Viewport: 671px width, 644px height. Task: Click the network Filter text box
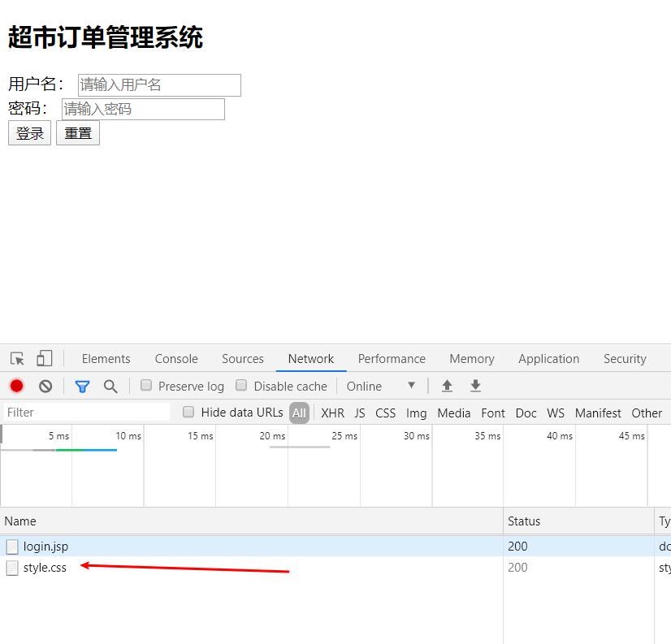87,412
